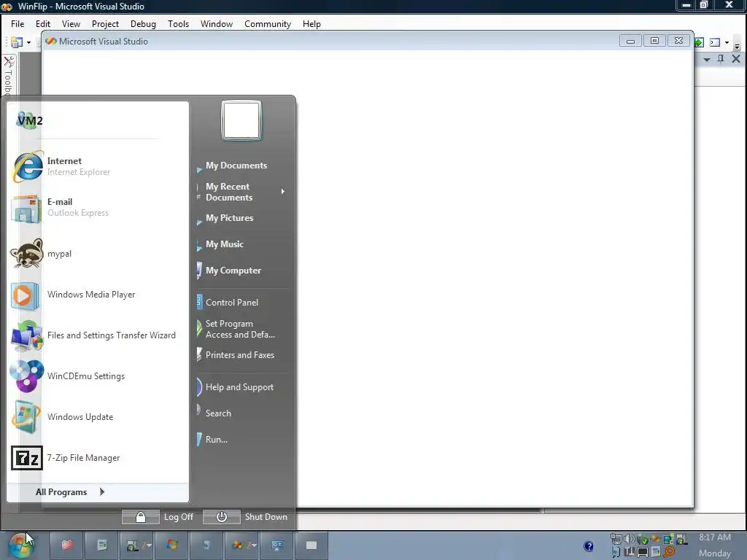Click the Windows flag taskbar button

tap(172, 545)
